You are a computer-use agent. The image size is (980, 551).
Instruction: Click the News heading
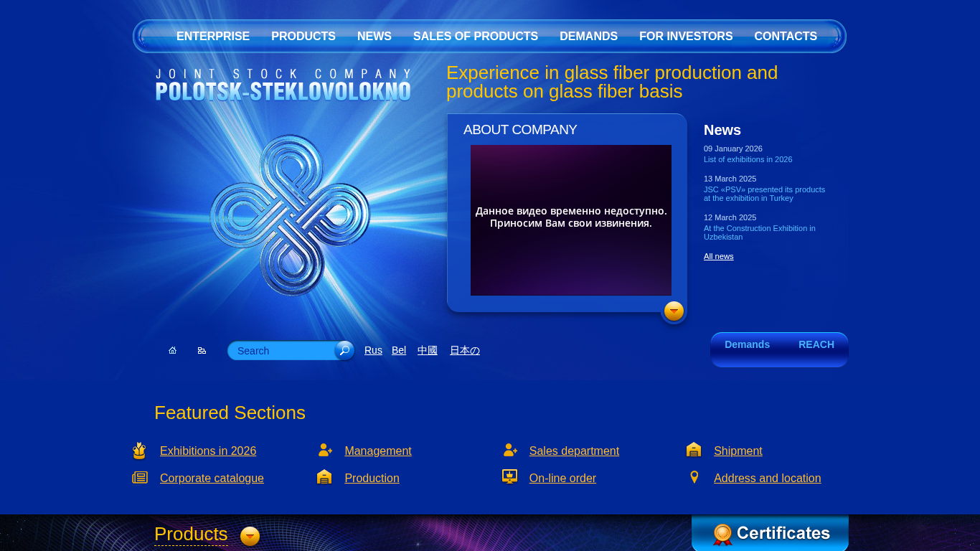click(x=722, y=130)
